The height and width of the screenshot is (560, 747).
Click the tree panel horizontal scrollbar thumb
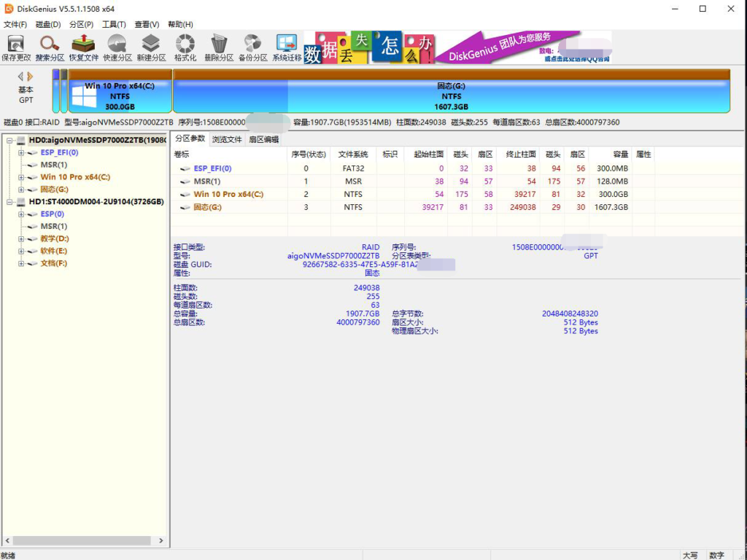(x=82, y=540)
